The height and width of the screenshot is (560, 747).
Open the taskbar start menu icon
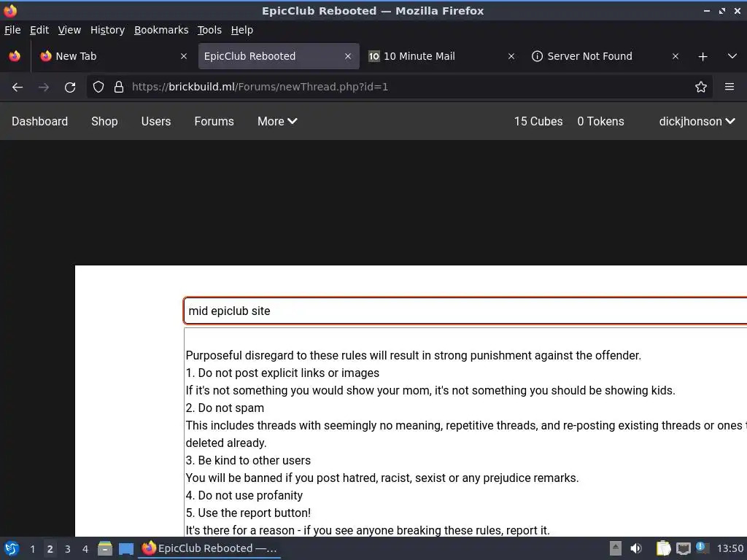pyautogui.click(x=12, y=548)
